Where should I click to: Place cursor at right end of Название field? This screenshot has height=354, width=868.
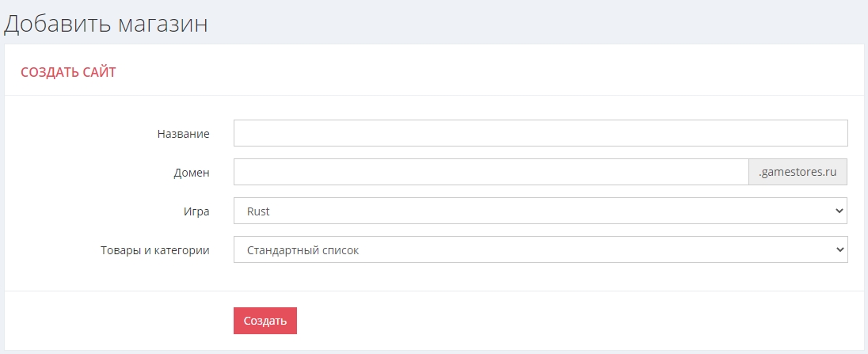pos(839,133)
